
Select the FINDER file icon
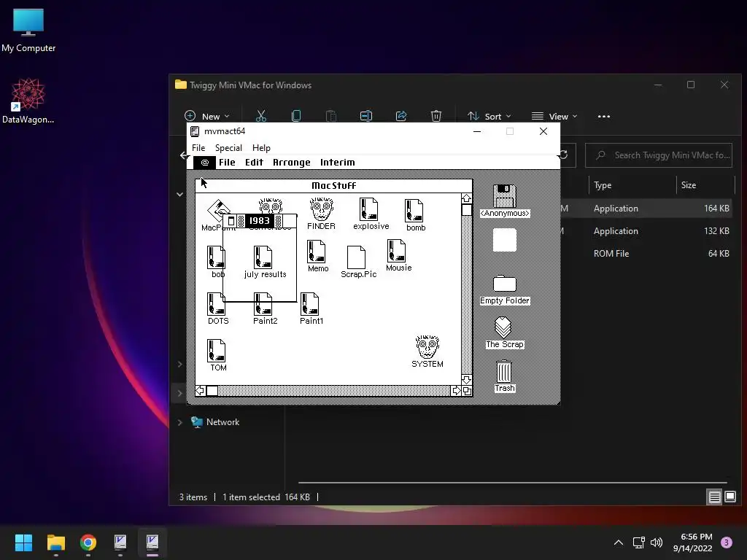(x=322, y=210)
